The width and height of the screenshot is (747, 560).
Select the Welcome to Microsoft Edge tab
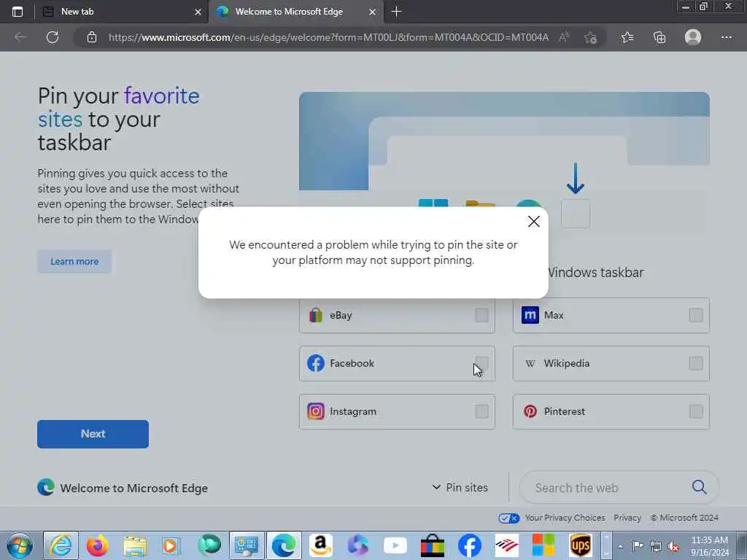point(295,12)
